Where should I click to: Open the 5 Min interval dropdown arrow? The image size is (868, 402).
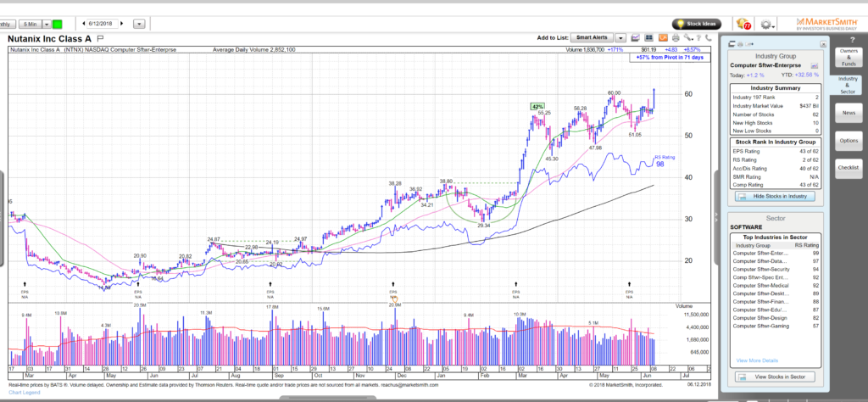(x=47, y=25)
